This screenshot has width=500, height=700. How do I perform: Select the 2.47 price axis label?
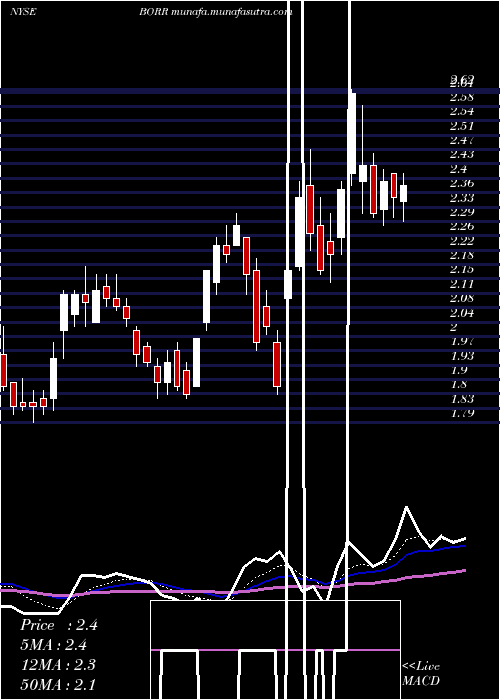pyautogui.click(x=462, y=140)
